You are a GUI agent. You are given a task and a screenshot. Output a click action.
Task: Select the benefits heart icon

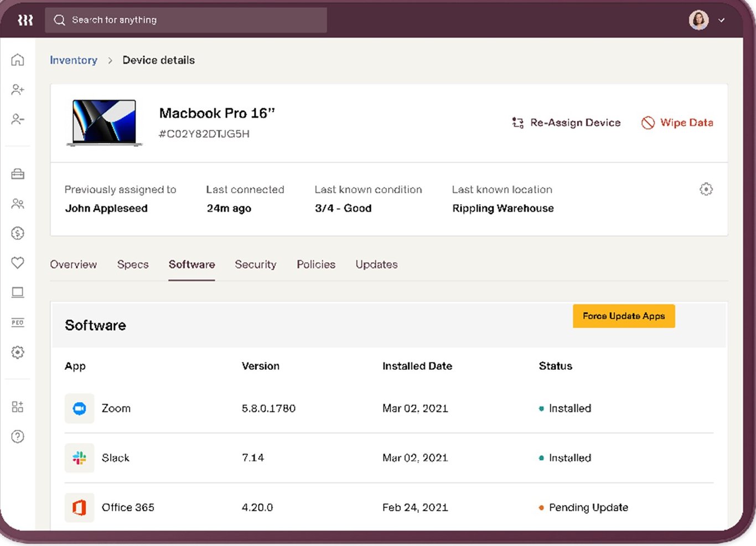point(17,263)
